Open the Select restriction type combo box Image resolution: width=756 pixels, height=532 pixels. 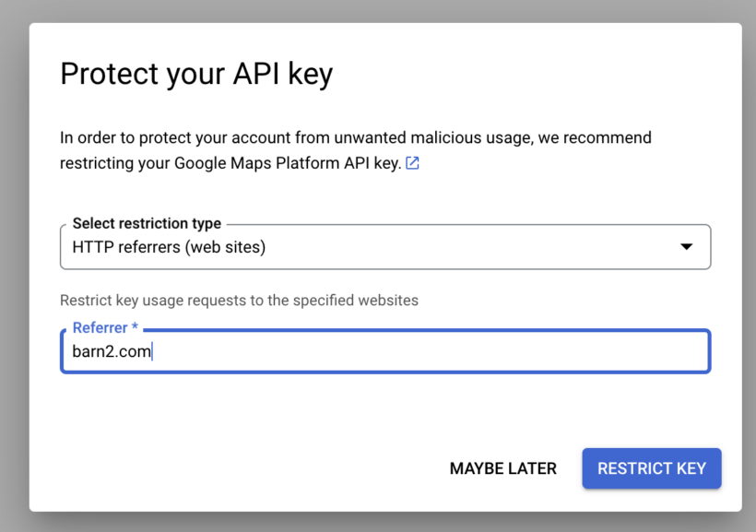384,247
